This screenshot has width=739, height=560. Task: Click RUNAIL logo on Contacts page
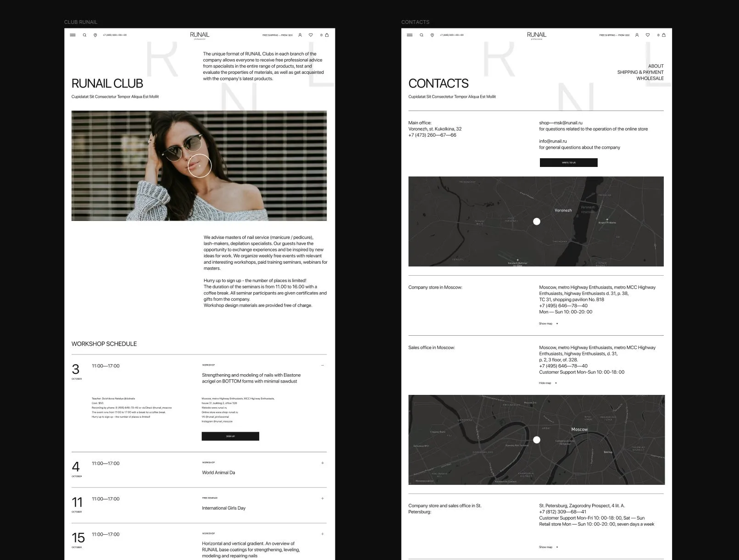point(537,35)
